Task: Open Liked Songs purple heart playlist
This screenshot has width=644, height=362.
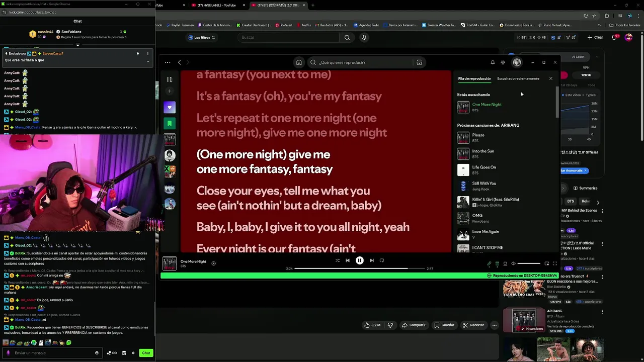Action: (170, 107)
